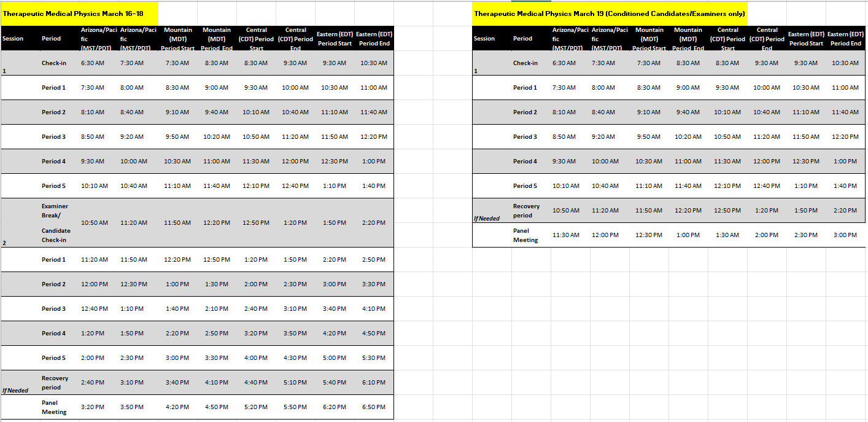Click the '5:10 PM' Recovery period cell
868x422 pixels.
pyautogui.click(x=295, y=383)
